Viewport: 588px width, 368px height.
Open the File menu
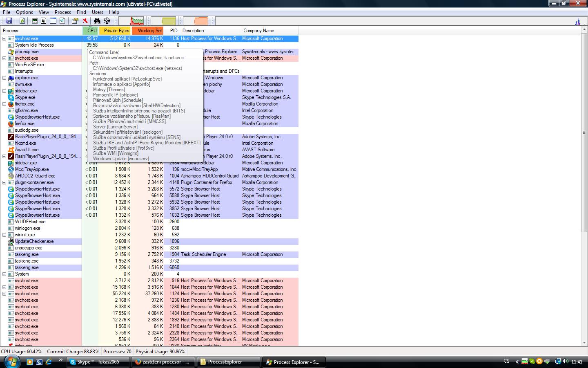click(7, 12)
